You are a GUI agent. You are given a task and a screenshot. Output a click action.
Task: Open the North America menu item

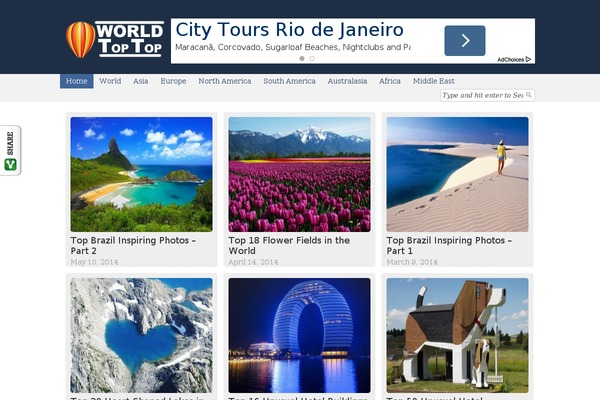[225, 81]
